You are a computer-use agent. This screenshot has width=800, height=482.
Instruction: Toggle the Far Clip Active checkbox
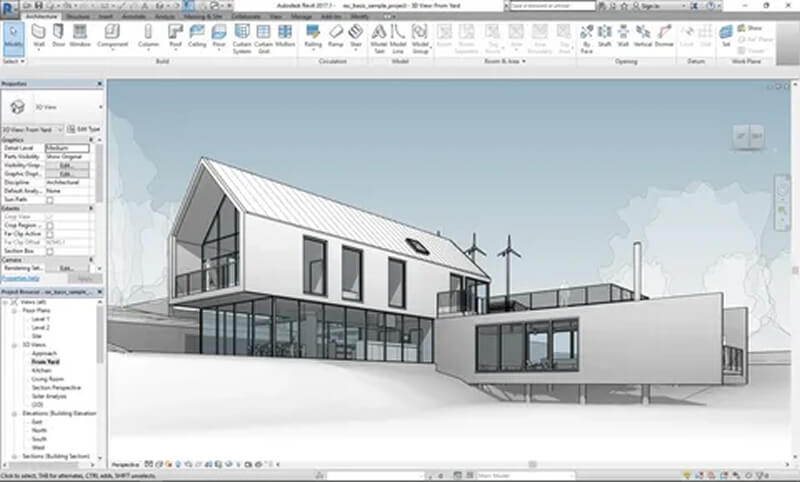click(x=50, y=234)
